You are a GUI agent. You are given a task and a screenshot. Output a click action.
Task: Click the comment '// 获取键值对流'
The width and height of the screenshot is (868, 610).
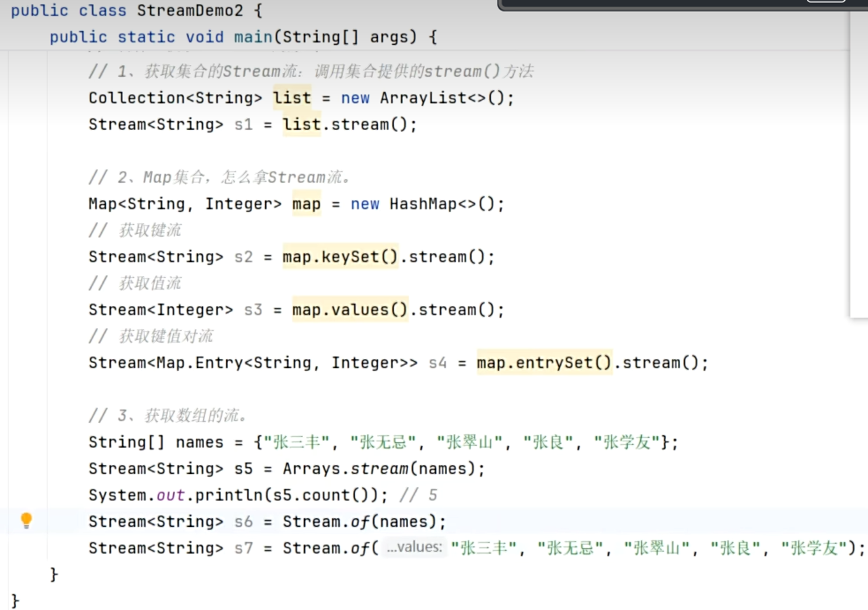[x=151, y=336]
